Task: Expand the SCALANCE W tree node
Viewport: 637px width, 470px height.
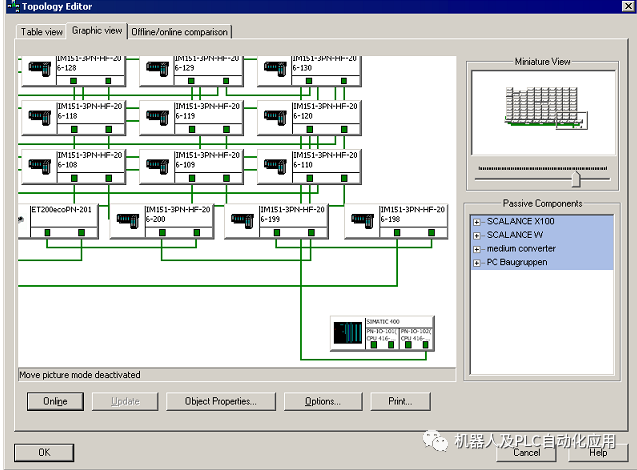Action: (477, 236)
